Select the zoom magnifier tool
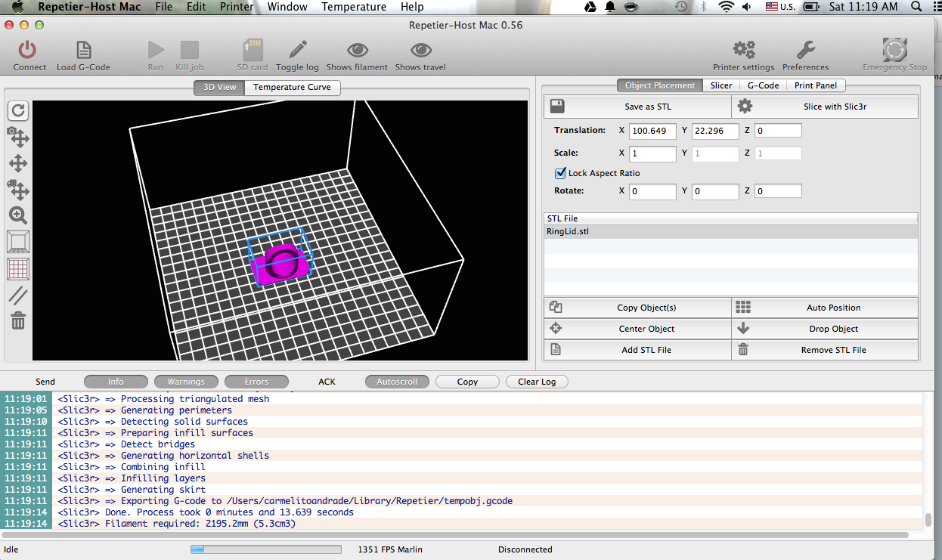Viewport: 942px width, 560px height. (x=18, y=215)
